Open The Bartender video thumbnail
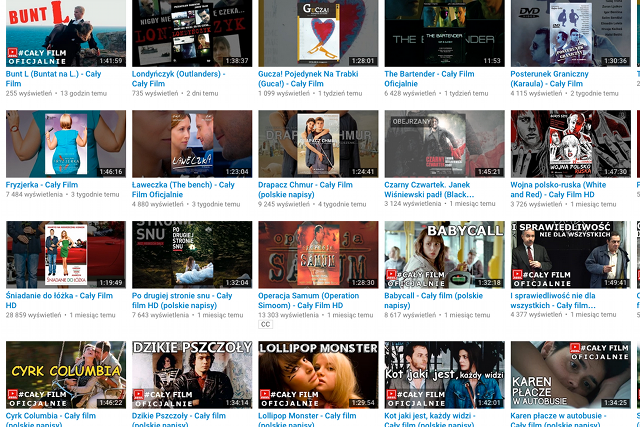 [x=444, y=33]
